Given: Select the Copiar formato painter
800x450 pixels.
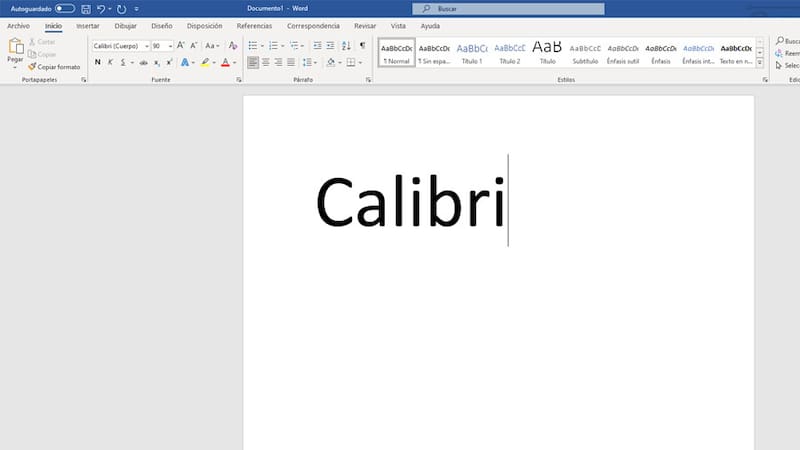Looking at the screenshot, I should point(55,67).
